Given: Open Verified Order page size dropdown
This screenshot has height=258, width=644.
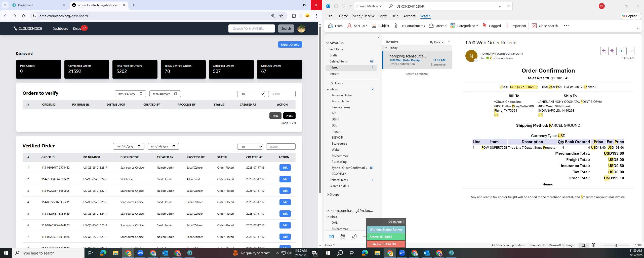Looking at the screenshot, I should coord(250,147).
